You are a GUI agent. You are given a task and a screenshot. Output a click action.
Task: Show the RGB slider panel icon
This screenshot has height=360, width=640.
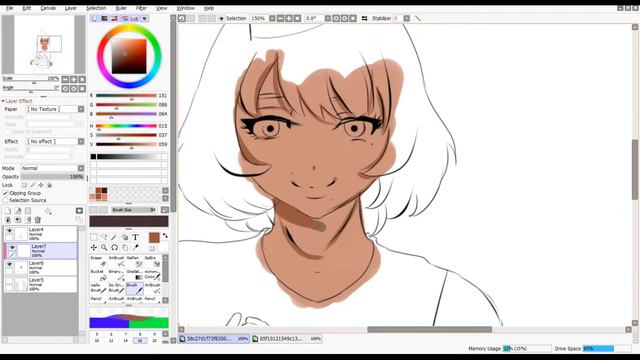[x=104, y=18]
